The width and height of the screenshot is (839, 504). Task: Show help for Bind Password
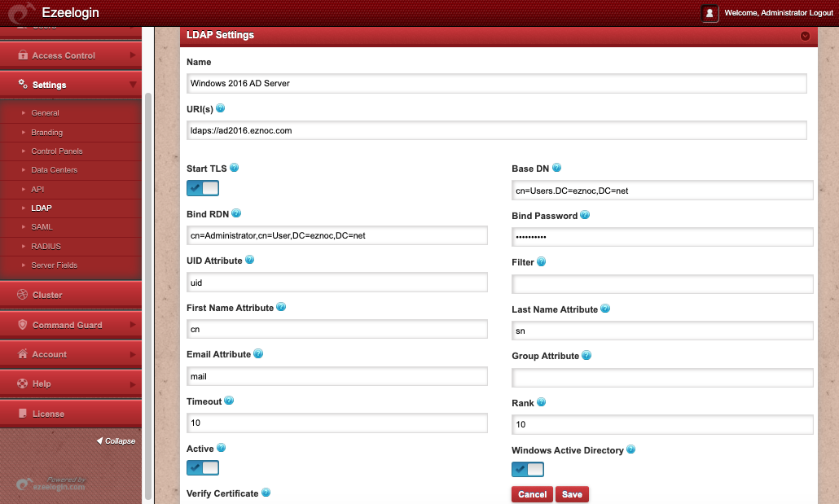[x=585, y=215]
